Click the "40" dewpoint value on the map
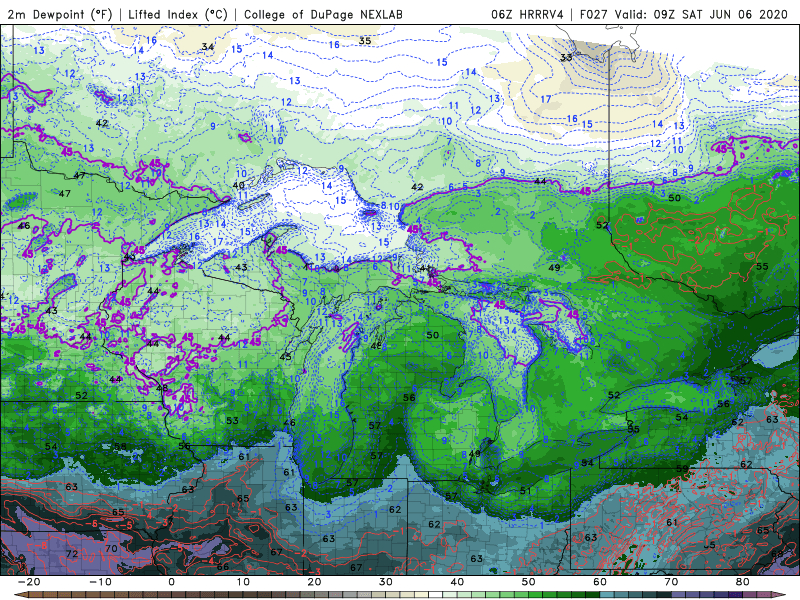This screenshot has height=600, width=800. pyautogui.click(x=238, y=186)
